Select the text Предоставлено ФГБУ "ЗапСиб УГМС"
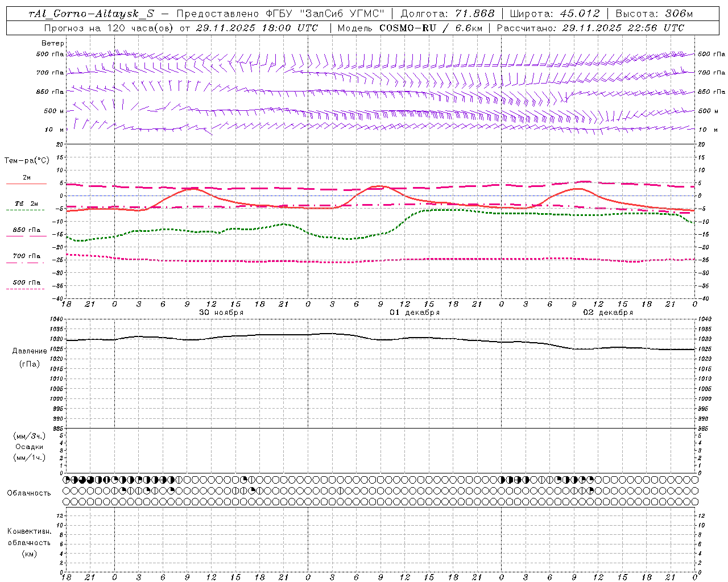 (x=280, y=14)
